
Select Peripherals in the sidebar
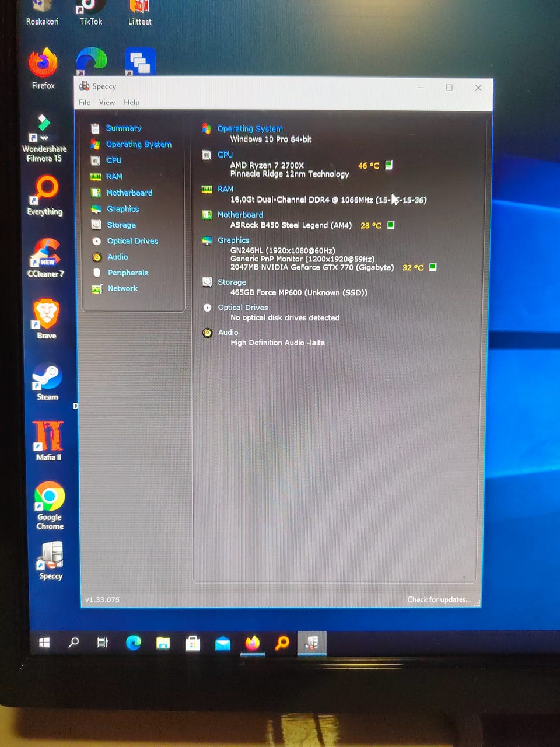pyautogui.click(x=128, y=273)
